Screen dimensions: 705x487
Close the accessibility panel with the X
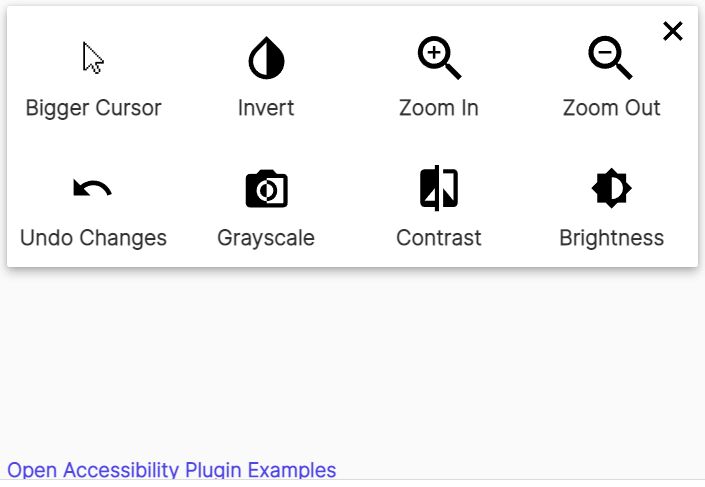coord(673,31)
